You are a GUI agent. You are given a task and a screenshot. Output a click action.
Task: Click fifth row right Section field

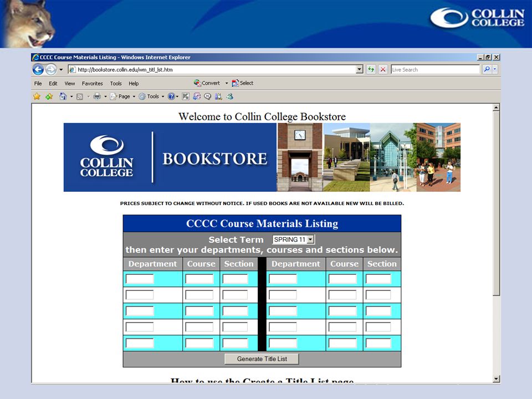(378, 343)
